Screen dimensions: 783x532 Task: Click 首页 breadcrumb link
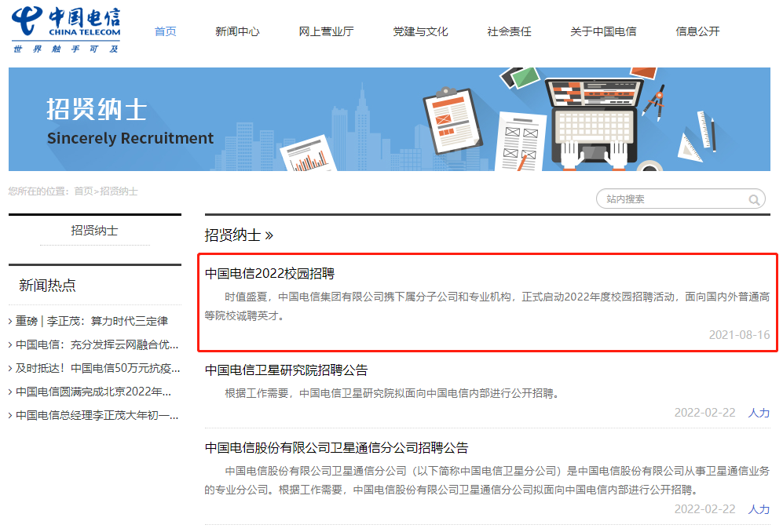coord(83,191)
